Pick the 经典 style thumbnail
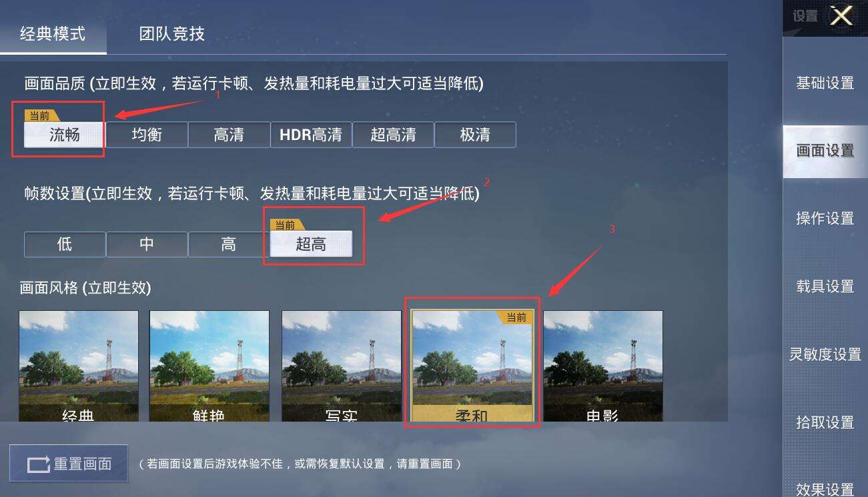The height and width of the screenshot is (497, 868). pyautogui.click(x=79, y=366)
